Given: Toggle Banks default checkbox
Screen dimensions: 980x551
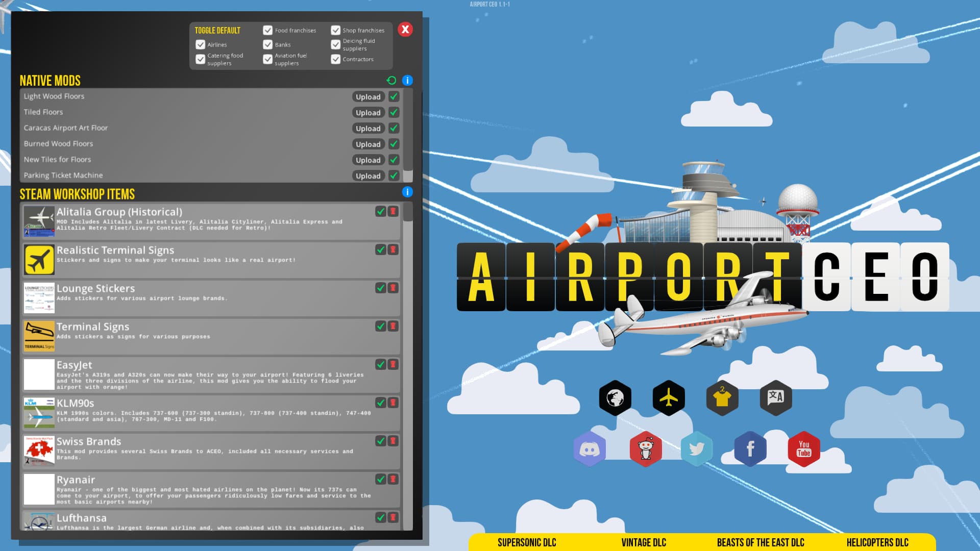Looking at the screenshot, I should click(267, 45).
